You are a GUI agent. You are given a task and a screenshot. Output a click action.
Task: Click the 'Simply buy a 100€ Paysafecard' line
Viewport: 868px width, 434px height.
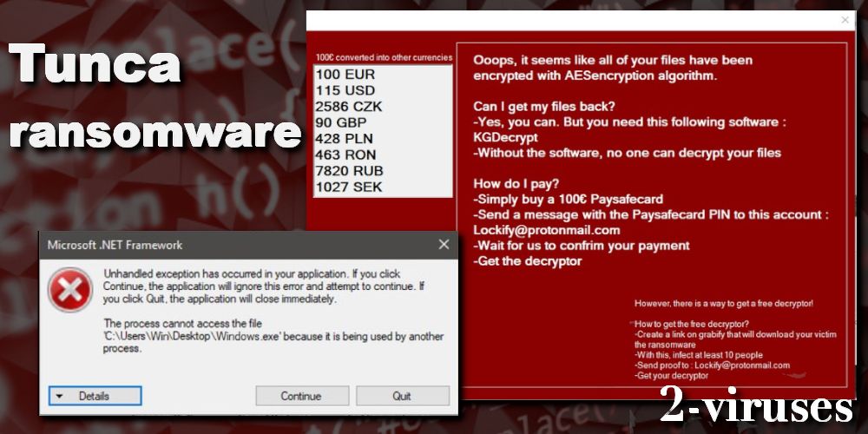pyautogui.click(x=568, y=199)
